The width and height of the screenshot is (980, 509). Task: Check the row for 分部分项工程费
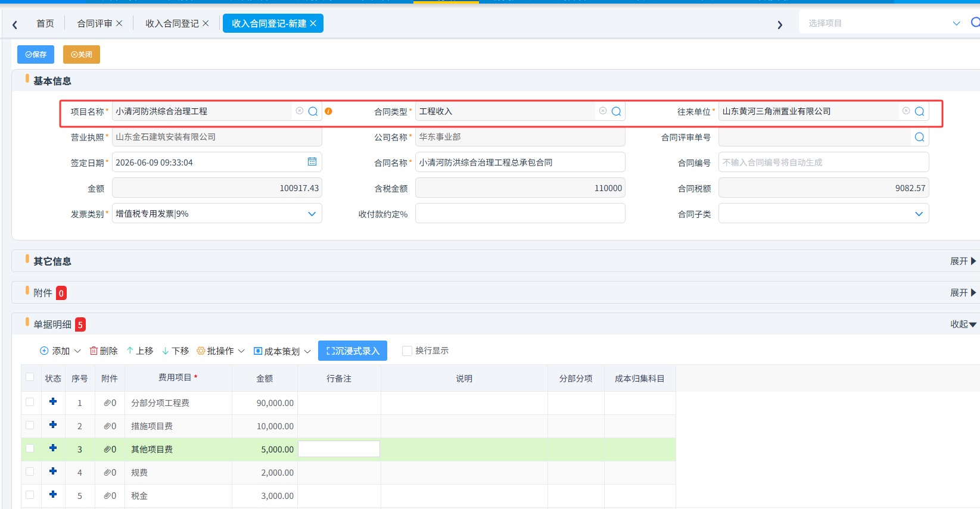pos(30,402)
